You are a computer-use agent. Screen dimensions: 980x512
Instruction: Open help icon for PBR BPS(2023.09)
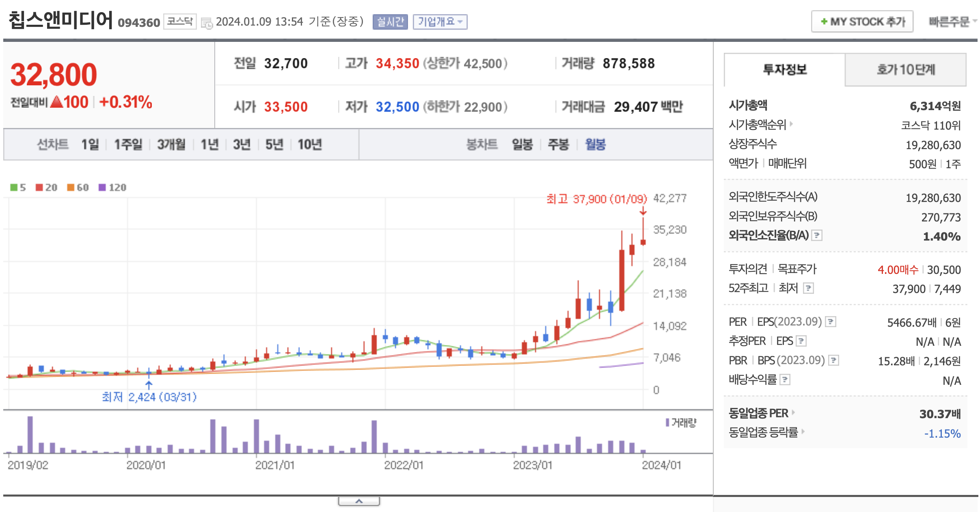(x=833, y=360)
